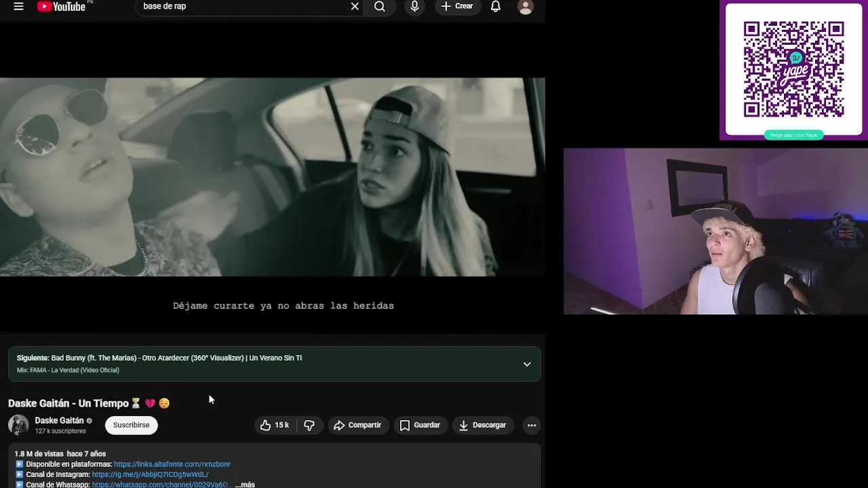Click the subtitle 'Déjame curarte ya no abras las heridas'
Screen dimensions: 868x488
point(283,306)
